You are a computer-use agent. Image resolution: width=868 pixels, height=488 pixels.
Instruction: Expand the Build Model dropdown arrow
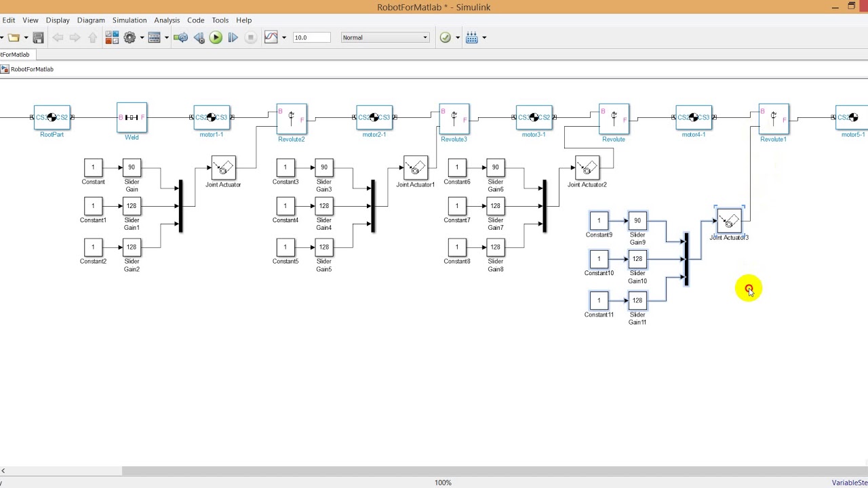(484, 38)
